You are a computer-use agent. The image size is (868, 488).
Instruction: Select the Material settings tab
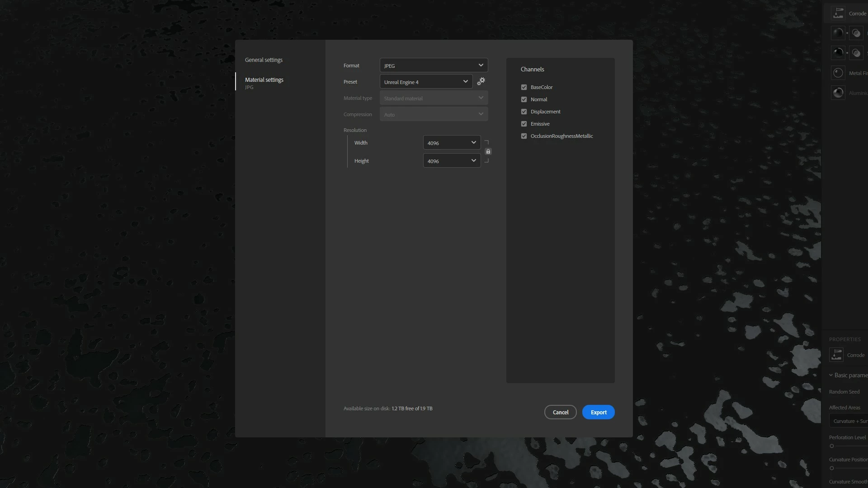264,80
